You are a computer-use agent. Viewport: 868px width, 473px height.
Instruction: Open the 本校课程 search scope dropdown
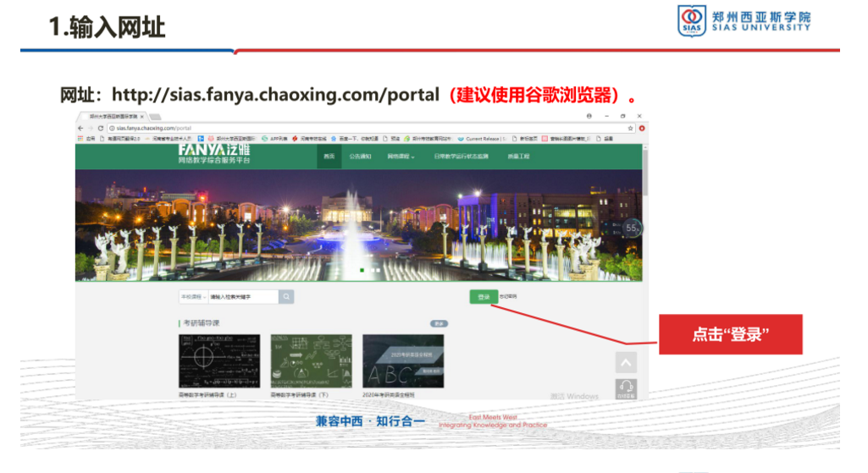tap(192, 297)
